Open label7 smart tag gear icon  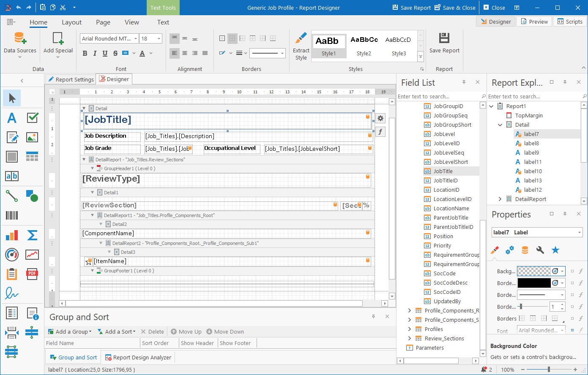tap(380, 119)
